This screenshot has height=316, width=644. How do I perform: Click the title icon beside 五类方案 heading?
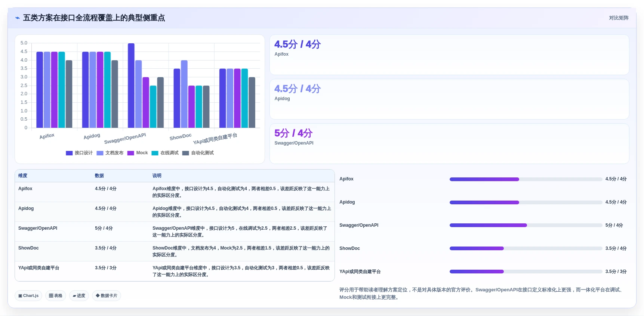[17, 18]
